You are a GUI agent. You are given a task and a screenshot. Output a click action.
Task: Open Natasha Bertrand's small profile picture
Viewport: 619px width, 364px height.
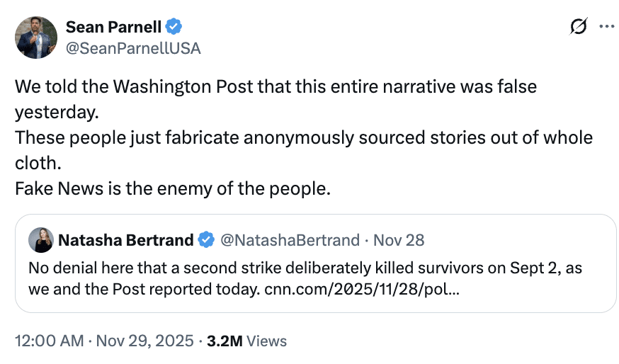[x=40, y=240]
